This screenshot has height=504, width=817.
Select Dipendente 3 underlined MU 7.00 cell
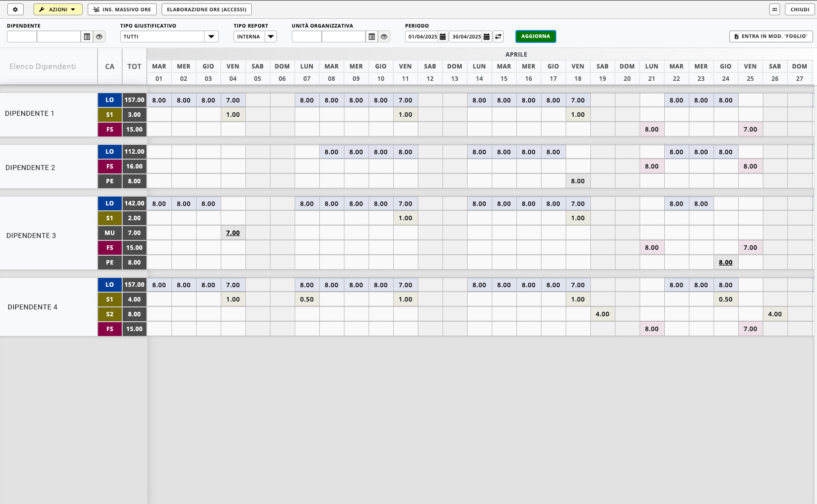pyautogui.click(x=233, y=233)
